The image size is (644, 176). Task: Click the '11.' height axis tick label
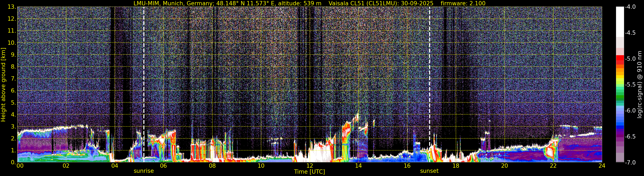12,31
